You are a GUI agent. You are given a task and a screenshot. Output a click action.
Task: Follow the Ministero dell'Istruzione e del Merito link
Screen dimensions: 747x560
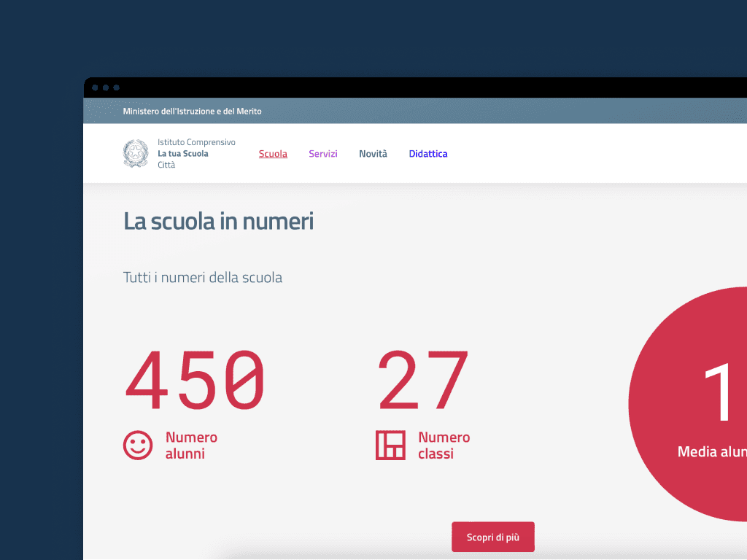pos(192,112)
